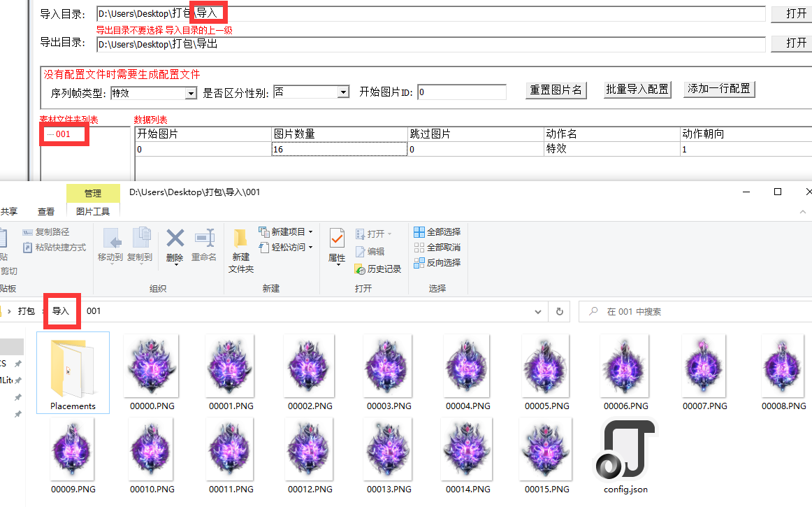The width and height of the screenshot is (812, 507).
Task: Click the 跳过图片 column header
Action: 476,134
